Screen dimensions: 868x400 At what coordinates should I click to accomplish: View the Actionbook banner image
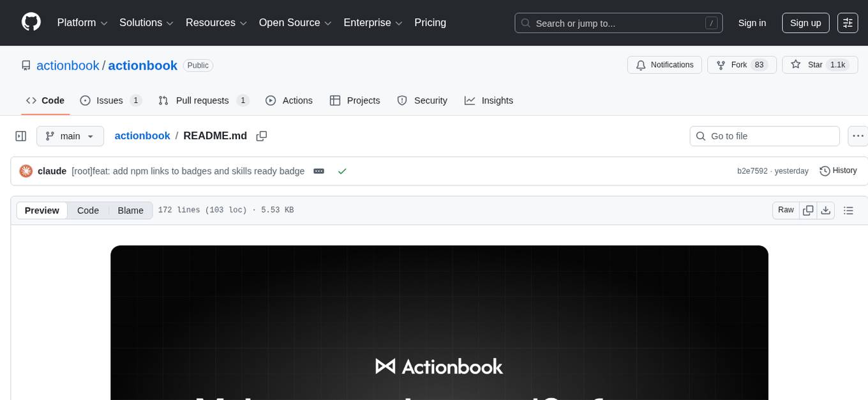[439, 323]
